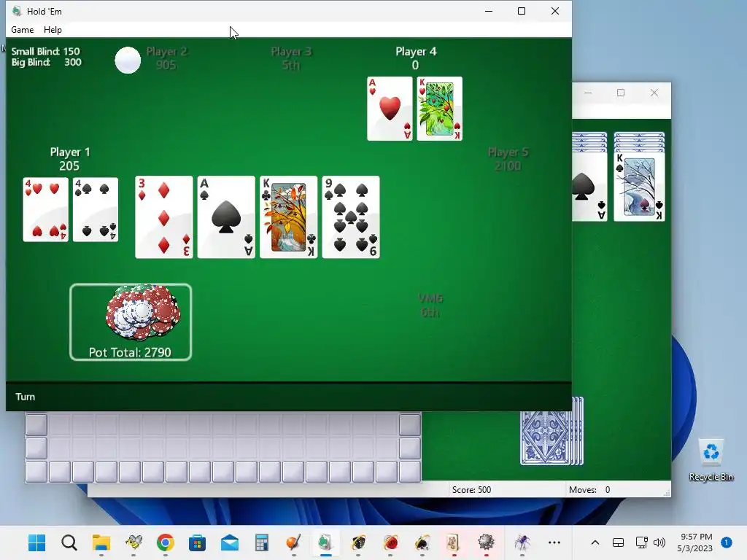This screenshot has width=747, height=560.
Task: Open the Mahjong tile taskbar icon
Action: pyautogui.click(x=453, y=542)
